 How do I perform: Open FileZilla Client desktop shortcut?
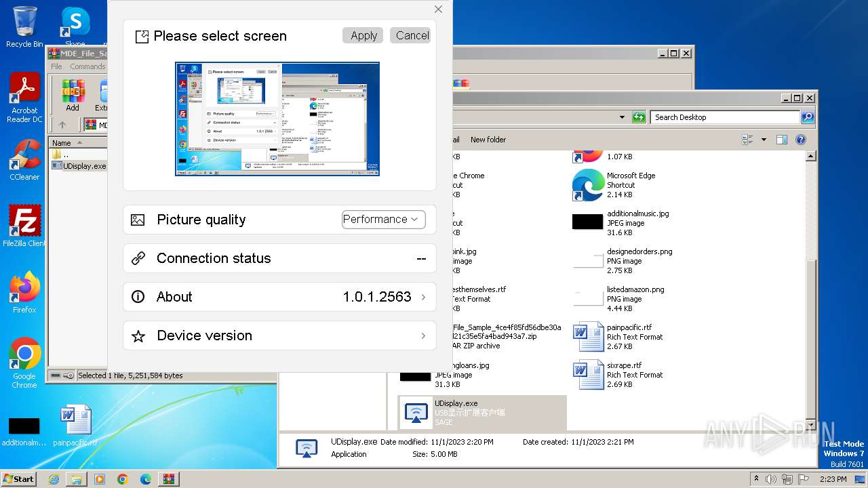(24, 226)
